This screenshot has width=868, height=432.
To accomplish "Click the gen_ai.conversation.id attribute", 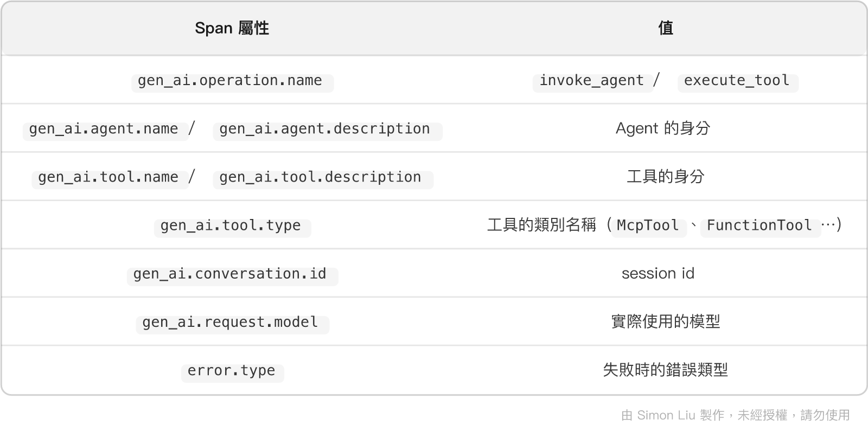I will [x=232, y=274].
